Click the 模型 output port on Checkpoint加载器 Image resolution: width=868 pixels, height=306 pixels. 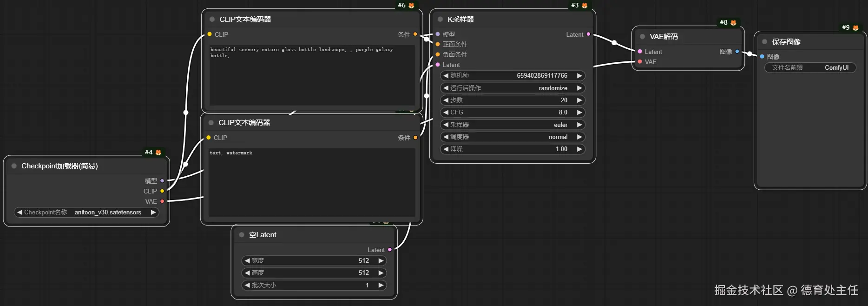point(162,181)
